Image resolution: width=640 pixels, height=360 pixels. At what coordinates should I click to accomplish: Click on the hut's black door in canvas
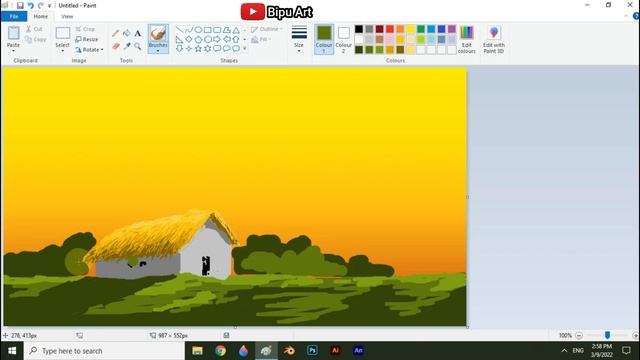pyautogui.click(x=206, y=265)
